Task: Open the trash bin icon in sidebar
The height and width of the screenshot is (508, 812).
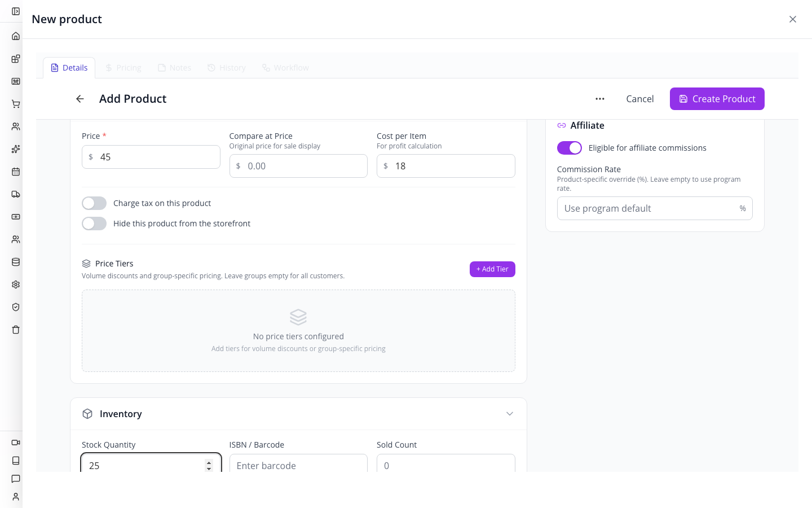Action: pos(16,330)
